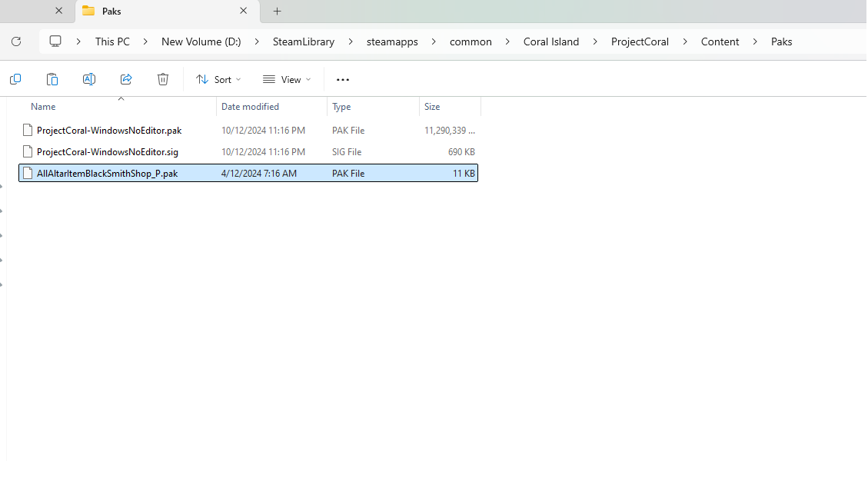The height and width of the screenshot is (504, 868).
Task: Click the Refresh icon beside the address bar
Action: click(x=16, y=41)
